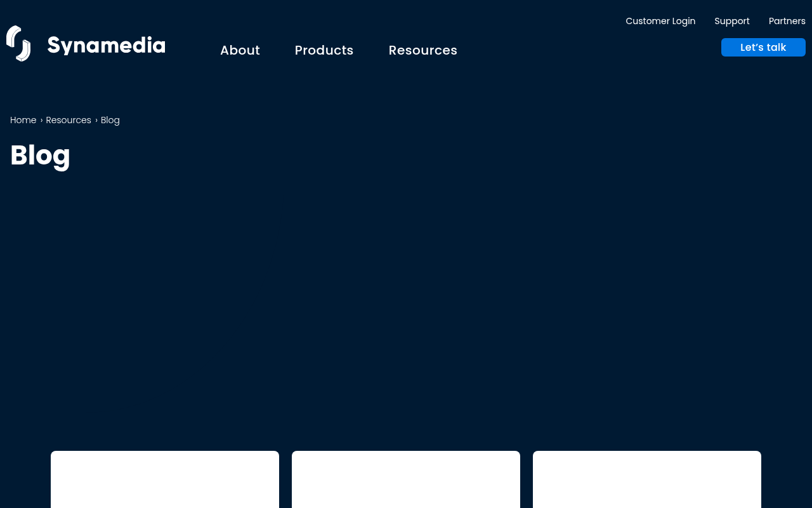Open the Resources menu
This screenshot has width=812, height=508.
click(423, 50)
